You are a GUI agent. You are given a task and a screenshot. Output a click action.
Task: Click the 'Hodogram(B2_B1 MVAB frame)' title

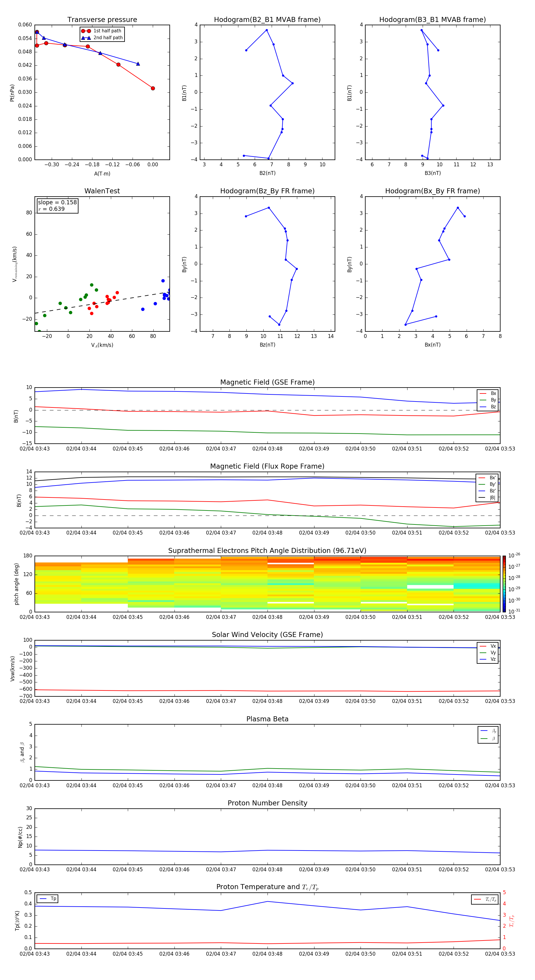[267, 20]
